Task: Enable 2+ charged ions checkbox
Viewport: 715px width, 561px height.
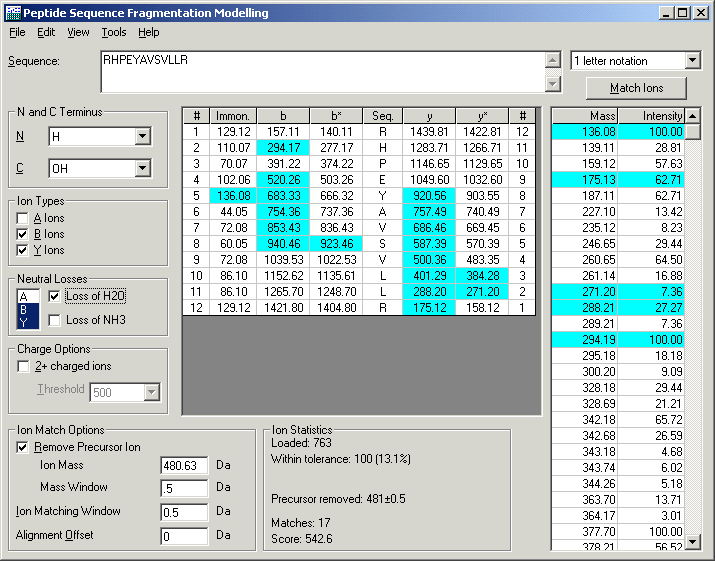Action: [23, 366]
